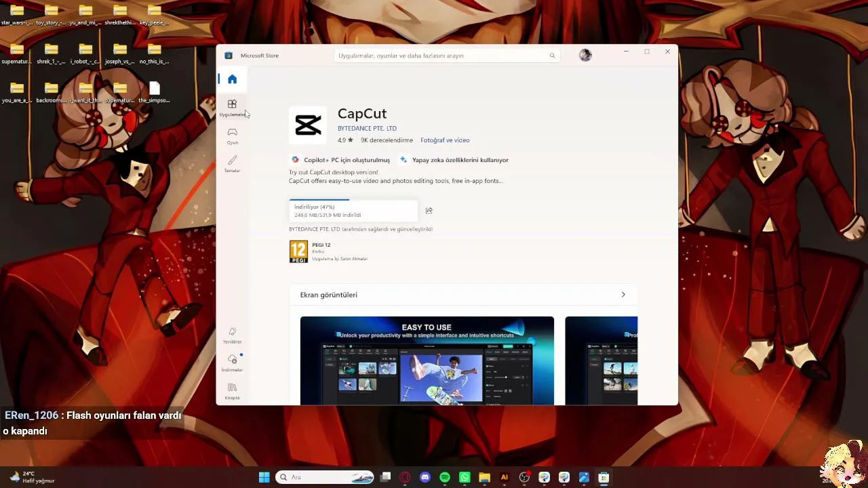868x488 pixels.
Task: Select the the_simpso desktop file
Action: click(x=155, y=93)
